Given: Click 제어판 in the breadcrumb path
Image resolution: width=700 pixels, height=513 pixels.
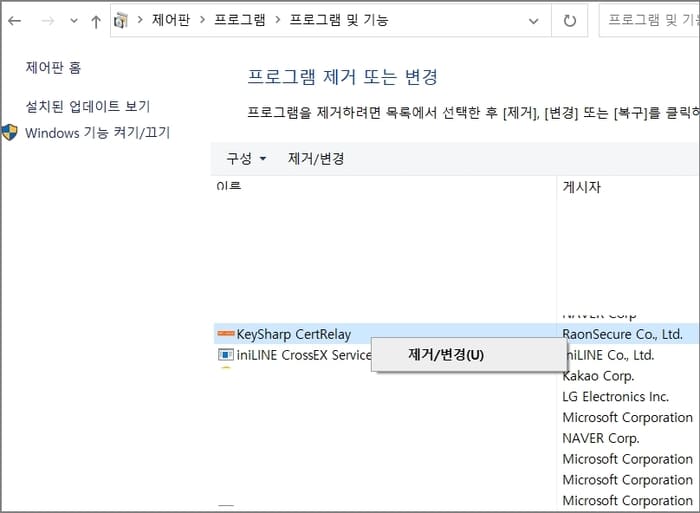Looking at the screenshot, I should pos(171,20).
